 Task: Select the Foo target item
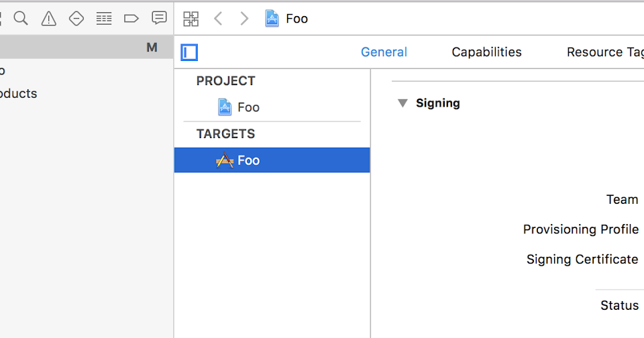click(272, 160)
